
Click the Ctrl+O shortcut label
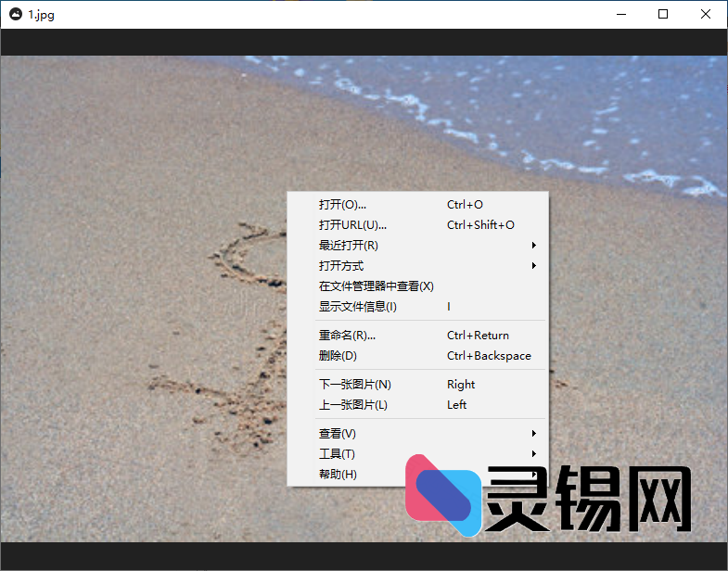point(465,205)
